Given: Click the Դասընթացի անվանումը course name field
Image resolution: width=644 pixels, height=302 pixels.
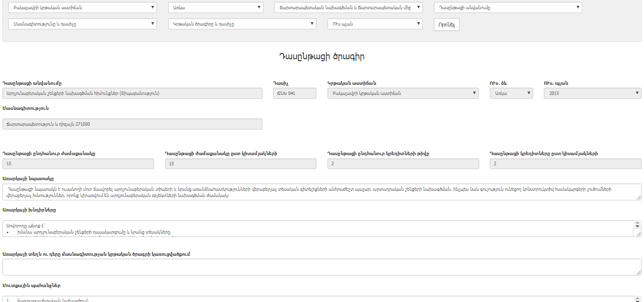Looking at the screenshot, I should (132, 93).
